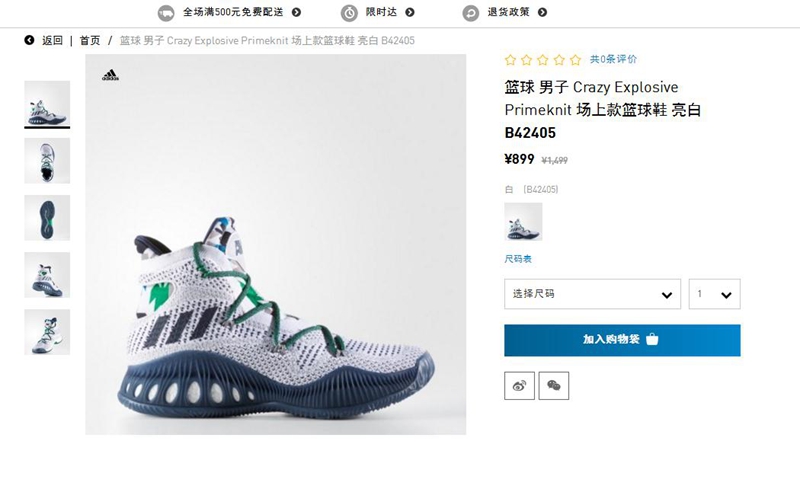Click the return policy refresh icon
This screenshot has width=800, height=489.
[x=471, y=13]
